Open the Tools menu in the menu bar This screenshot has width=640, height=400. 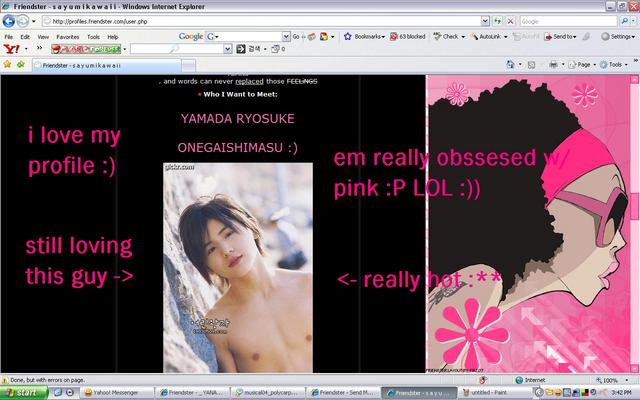[x=93, y=37]
